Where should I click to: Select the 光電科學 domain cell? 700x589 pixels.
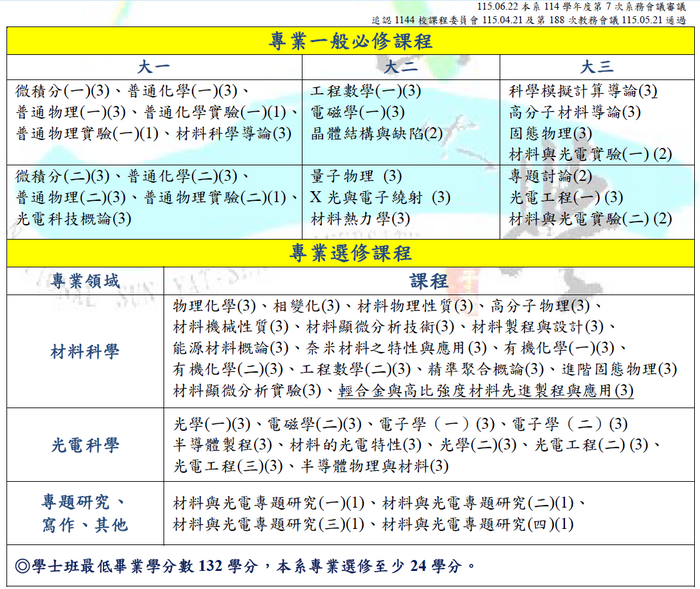(85, 445)
